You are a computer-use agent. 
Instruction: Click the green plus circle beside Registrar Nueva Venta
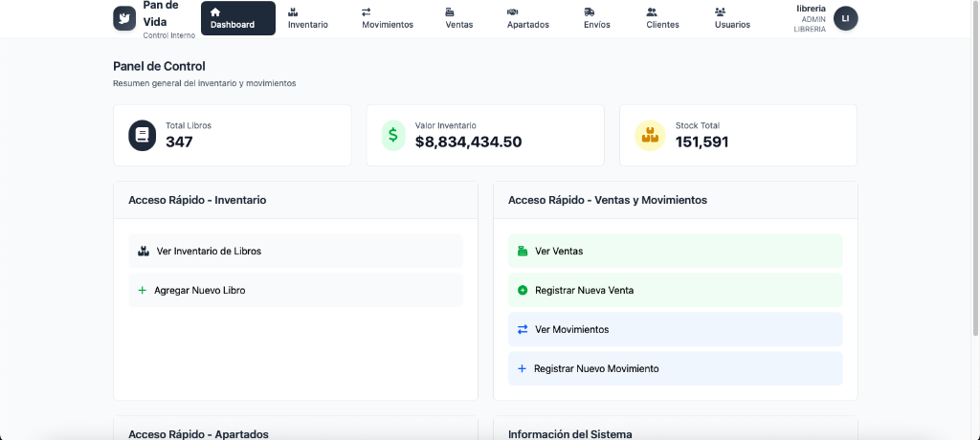[523, 290]
